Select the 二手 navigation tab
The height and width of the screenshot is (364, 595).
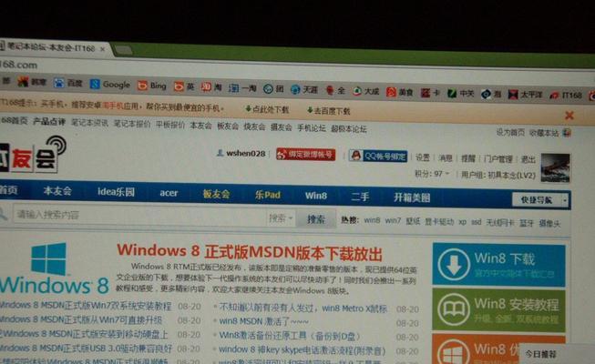(360, 197)
